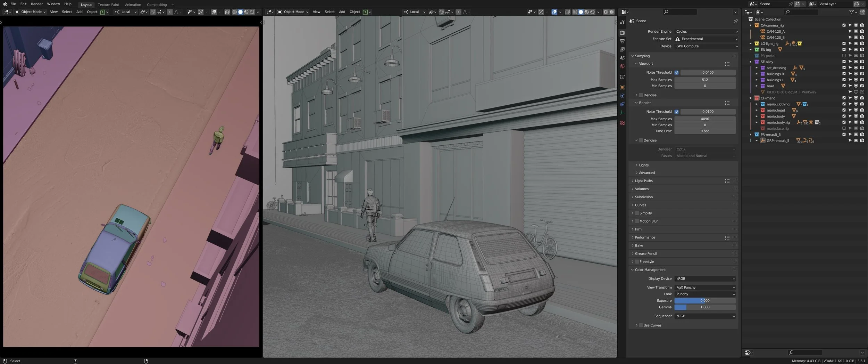Open the Feature Set dropdown

click(706, 39)
